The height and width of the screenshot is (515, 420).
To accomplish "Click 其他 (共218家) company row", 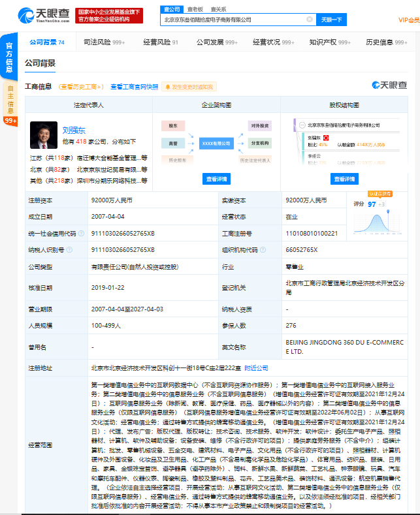I will pyautogui.click(x=89, y=181).
